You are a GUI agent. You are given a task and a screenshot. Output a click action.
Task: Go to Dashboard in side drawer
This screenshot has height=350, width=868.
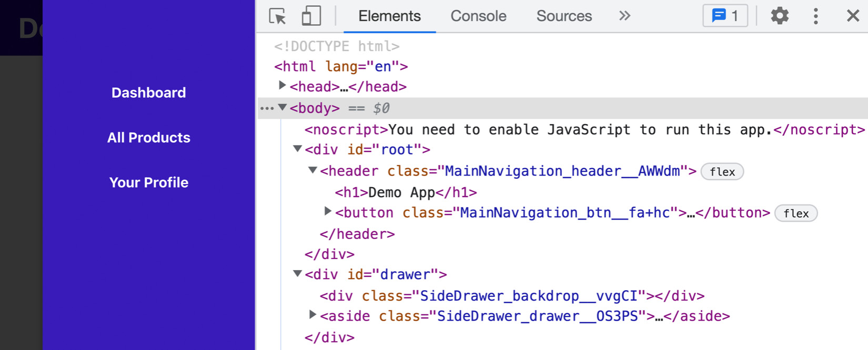pyautogui.click(x=148, y=93)
